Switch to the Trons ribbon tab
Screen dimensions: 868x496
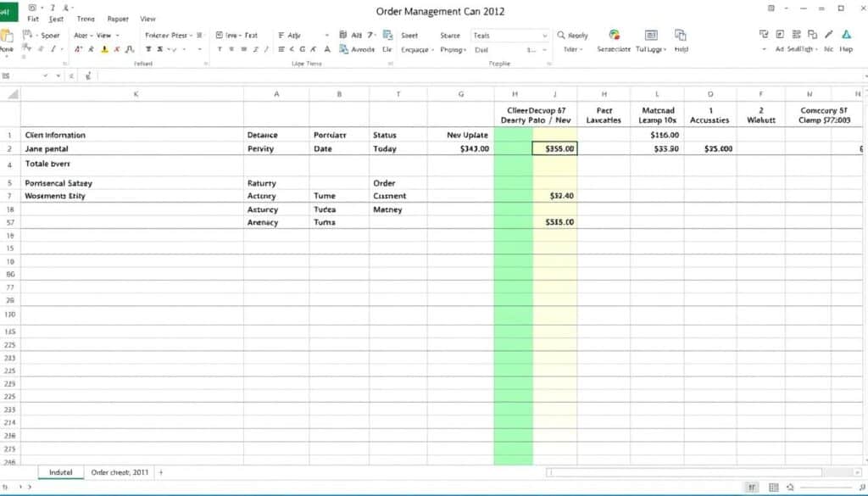pos(86,19)
